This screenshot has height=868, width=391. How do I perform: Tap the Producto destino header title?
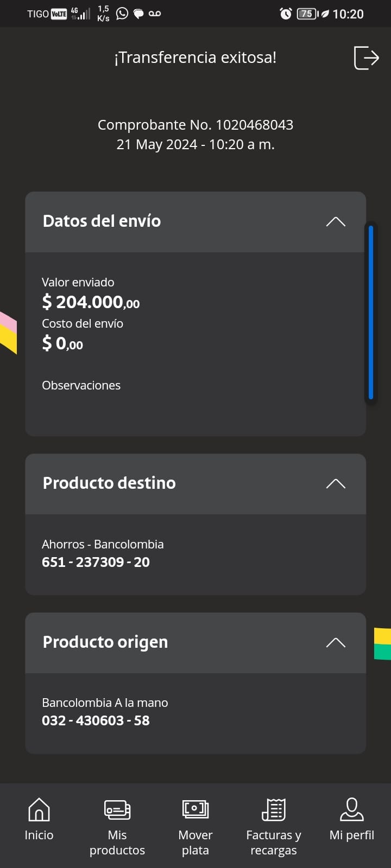tap(109, 483)
